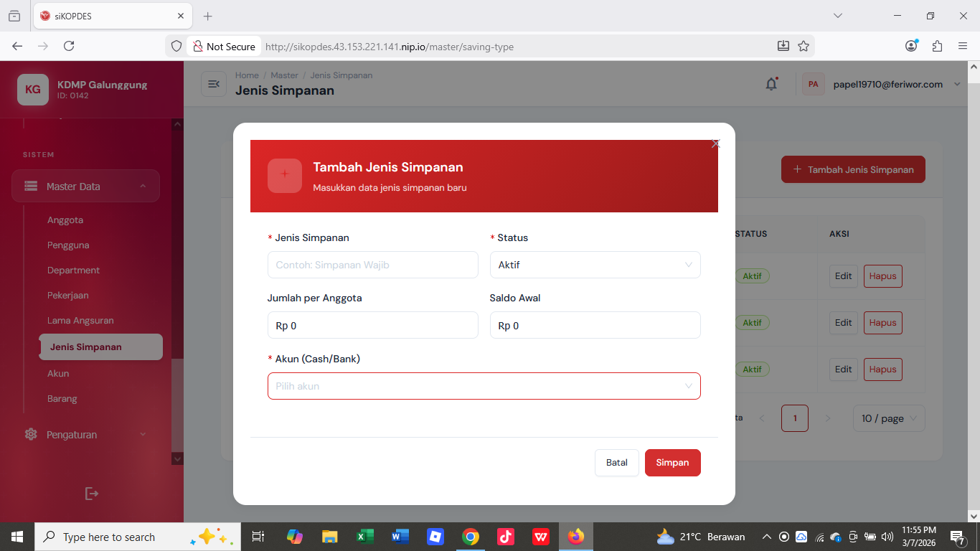Open the Akun (Cash/Bank) dropdown
980x551 pixels.
coord(484,386)
